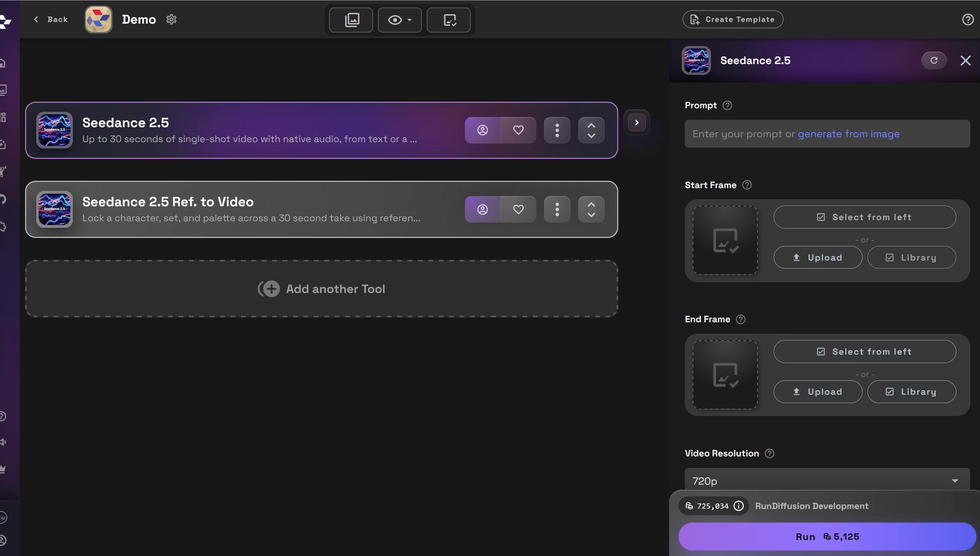Click the End Frame image placeholder

point(725,375)
